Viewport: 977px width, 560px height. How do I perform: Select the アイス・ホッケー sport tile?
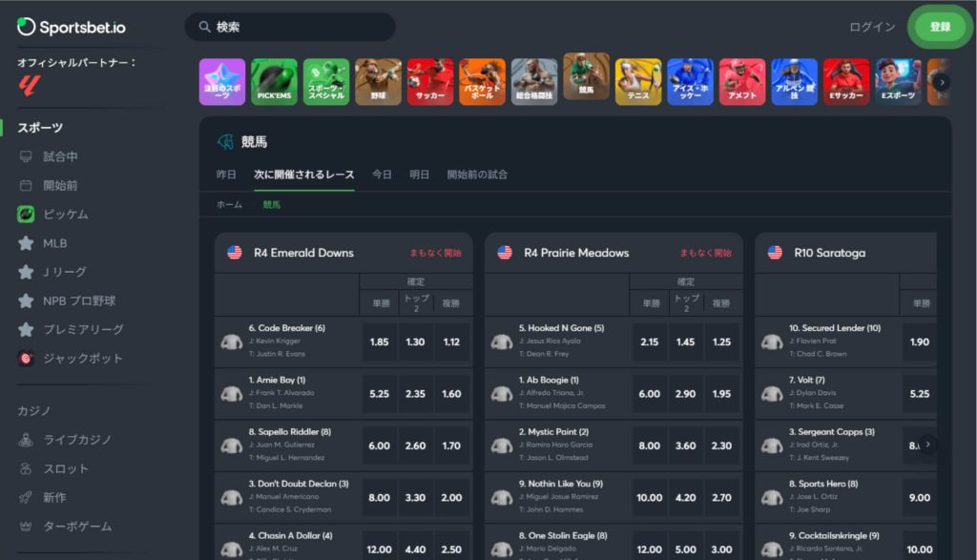691,82
